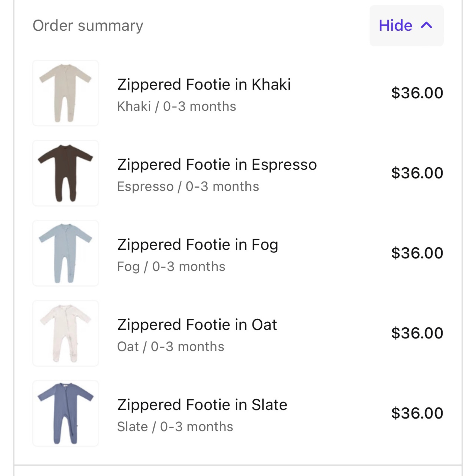
Task: Select Zippered Footie in Slate title
Action: 202,405
